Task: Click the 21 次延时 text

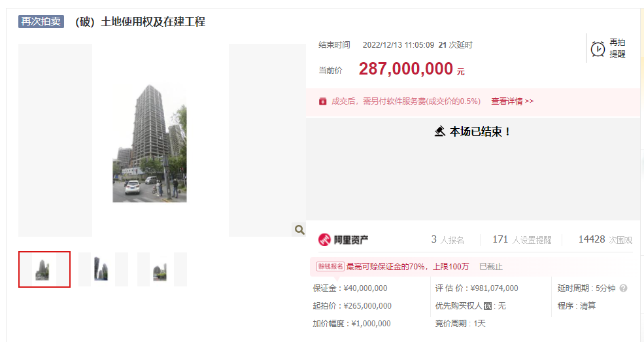Action: [455, 45]
